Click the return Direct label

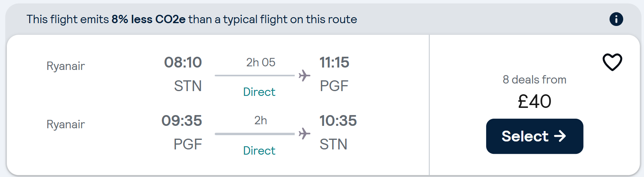[259, 151]
